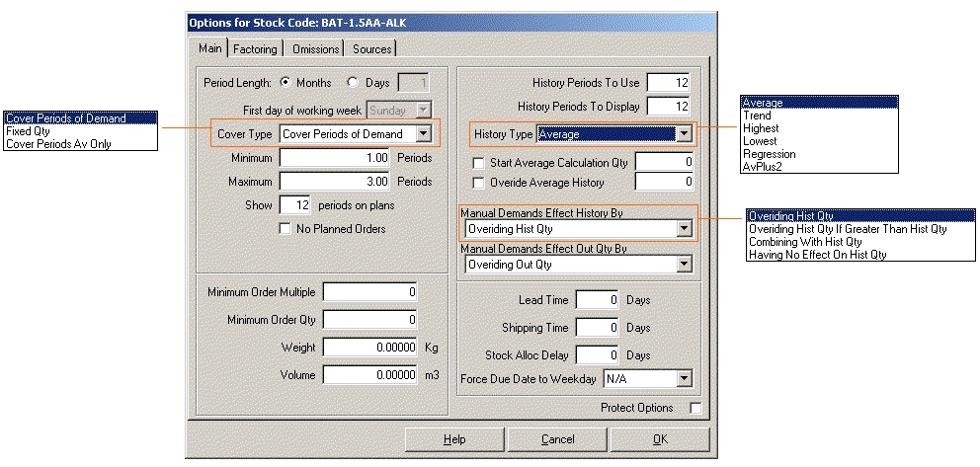Choose Months as the period length

click(x=286, y=83)
